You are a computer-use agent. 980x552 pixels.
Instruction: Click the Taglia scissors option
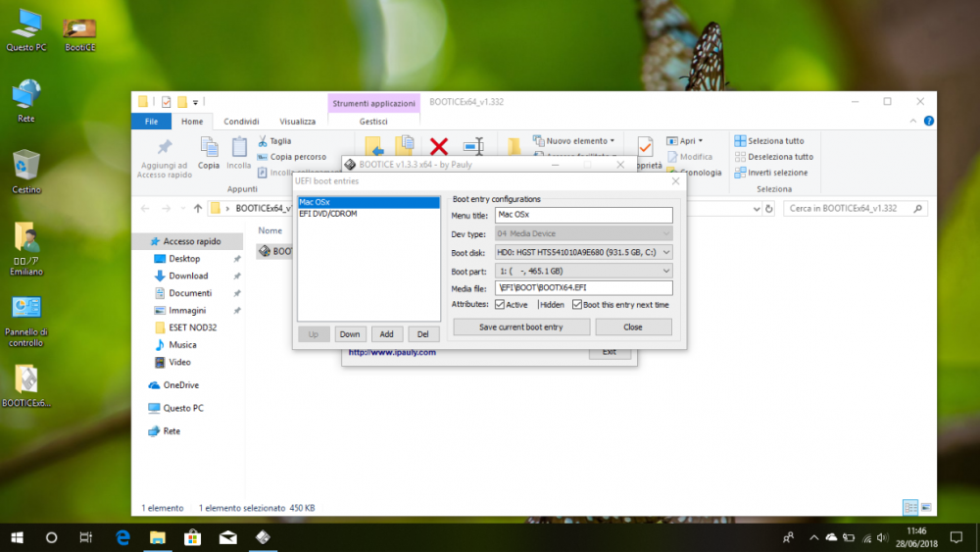pos(275,141)
